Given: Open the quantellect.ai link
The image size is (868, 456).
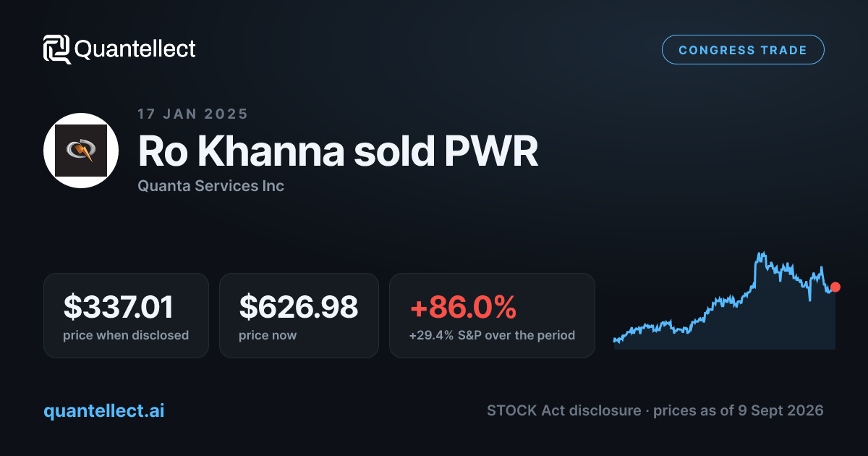Looking at the screenshot, I should 104,410.
